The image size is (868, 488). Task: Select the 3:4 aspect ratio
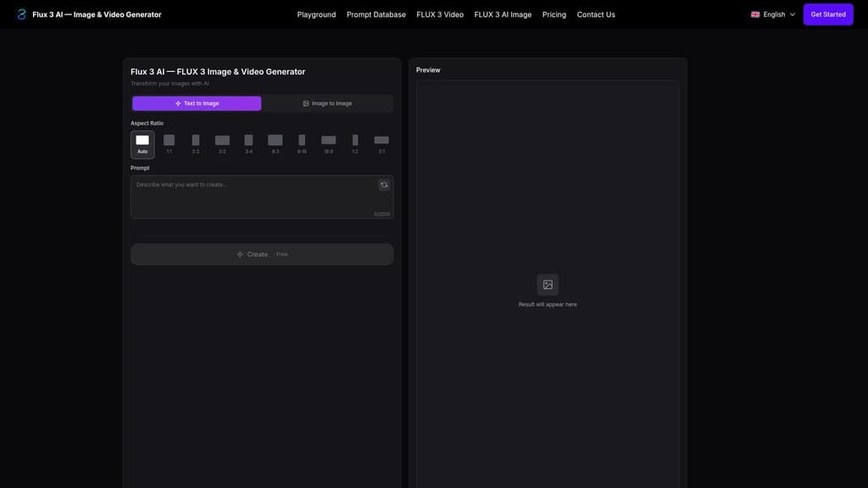[248, 144]
